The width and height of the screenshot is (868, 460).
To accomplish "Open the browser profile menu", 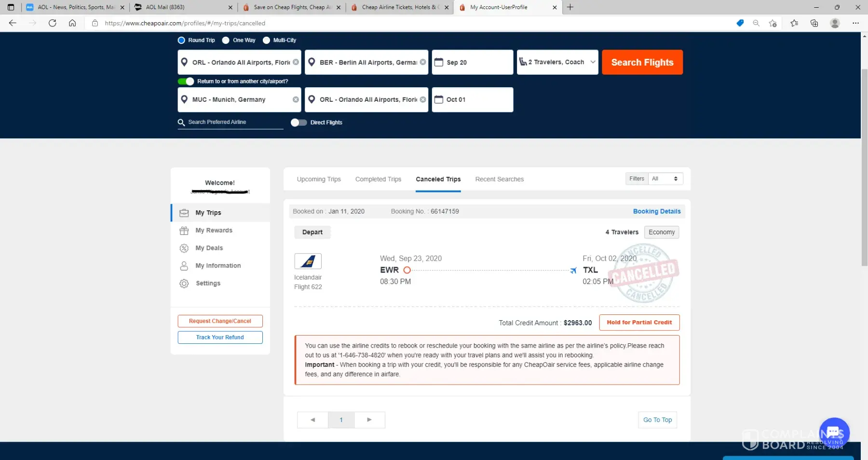I will (835, 23).
